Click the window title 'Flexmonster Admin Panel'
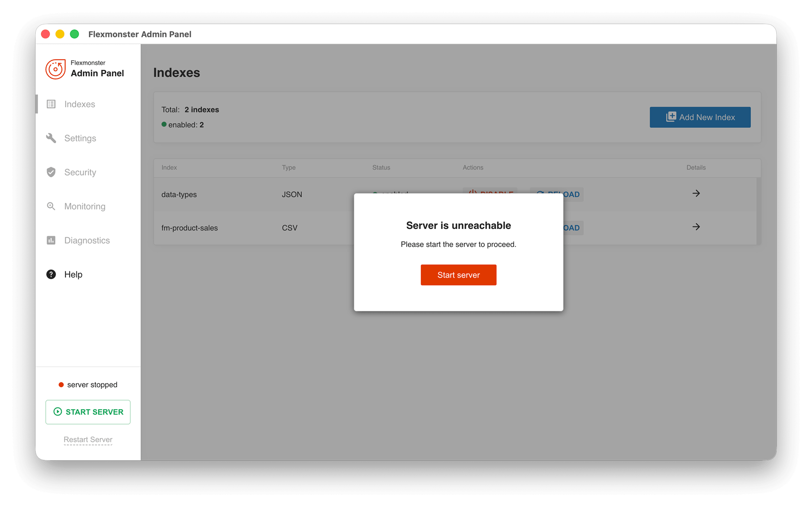The height and width of the screenshot is (507, 812). [x=140, y=34]
